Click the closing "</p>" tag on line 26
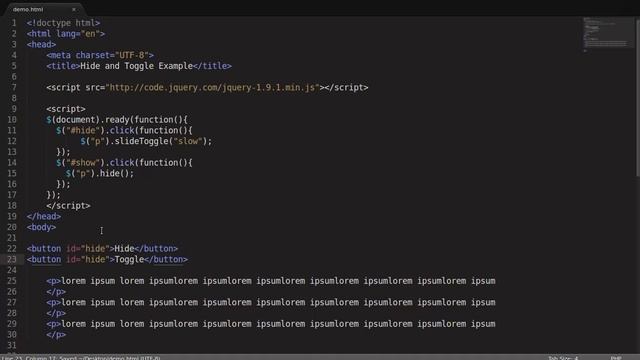 [x=56, y=291]
